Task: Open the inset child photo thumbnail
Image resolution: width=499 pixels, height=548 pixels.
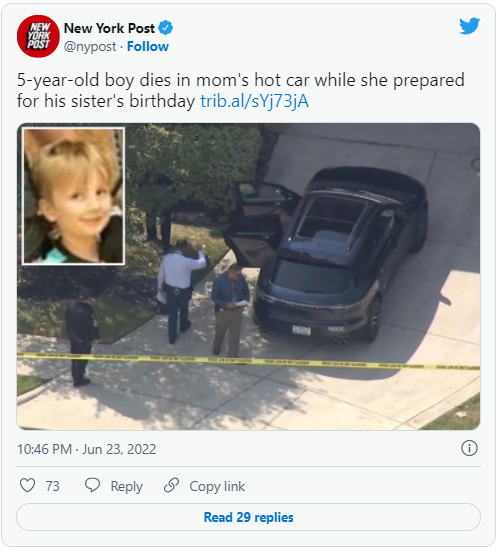Action: coord(73,196)
